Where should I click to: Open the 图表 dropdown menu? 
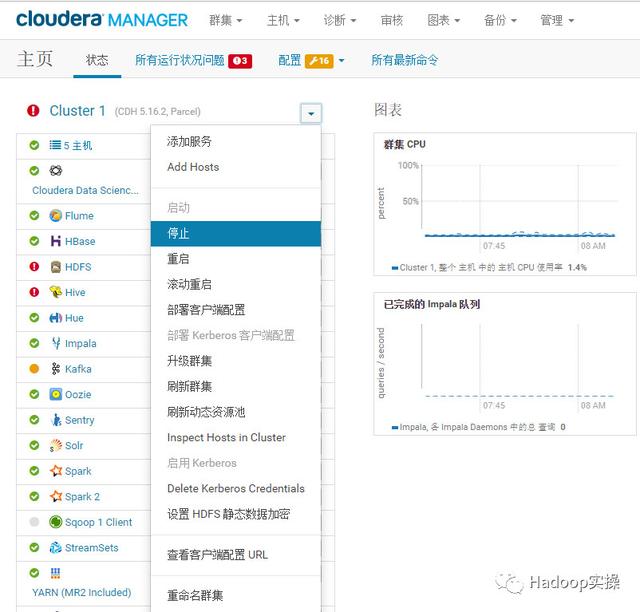click(443, 20)
